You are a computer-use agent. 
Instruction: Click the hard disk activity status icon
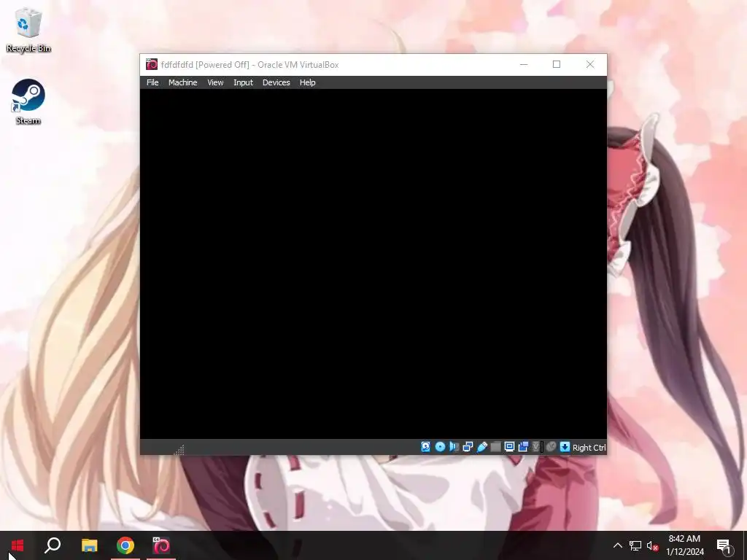click(425, 447)
